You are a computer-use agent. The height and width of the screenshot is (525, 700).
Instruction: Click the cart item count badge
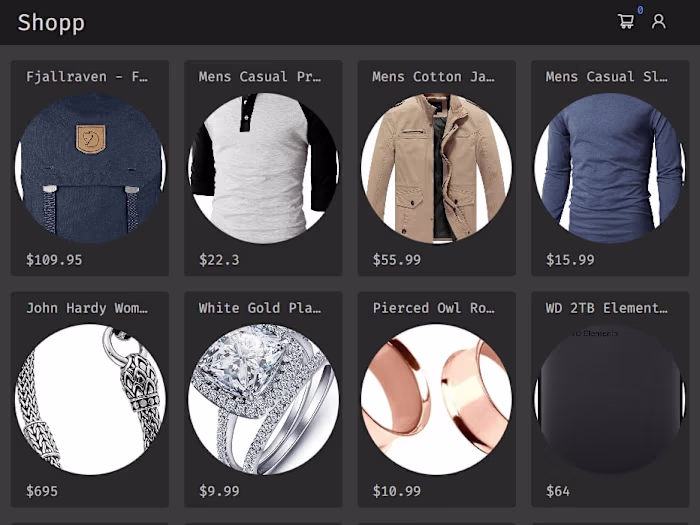click(640, 10)
